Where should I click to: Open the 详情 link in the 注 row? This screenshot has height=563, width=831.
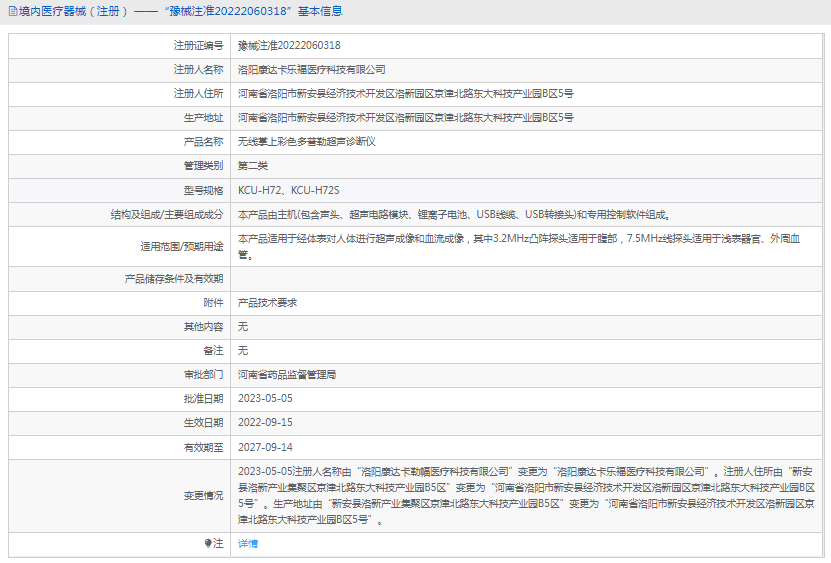pyautogui.click(x=247, y=543)
